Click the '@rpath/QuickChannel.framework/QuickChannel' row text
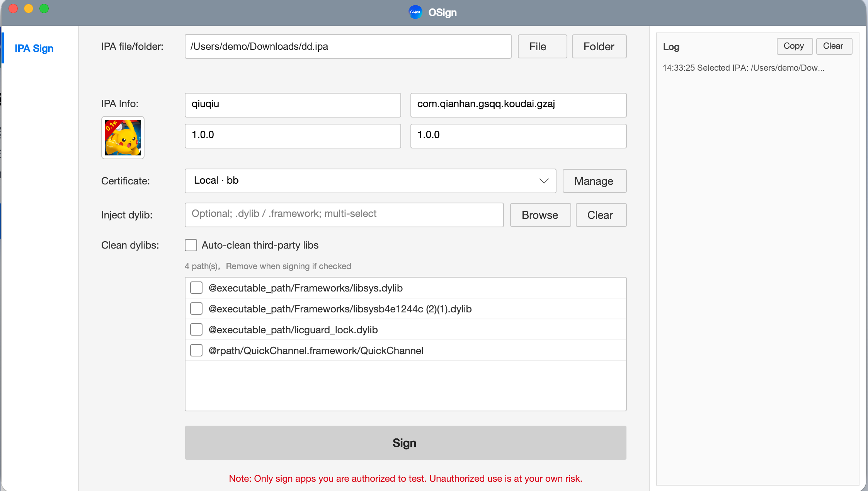Image resolution: width=868 pixels, height=491 pixels. coord(316,351)
